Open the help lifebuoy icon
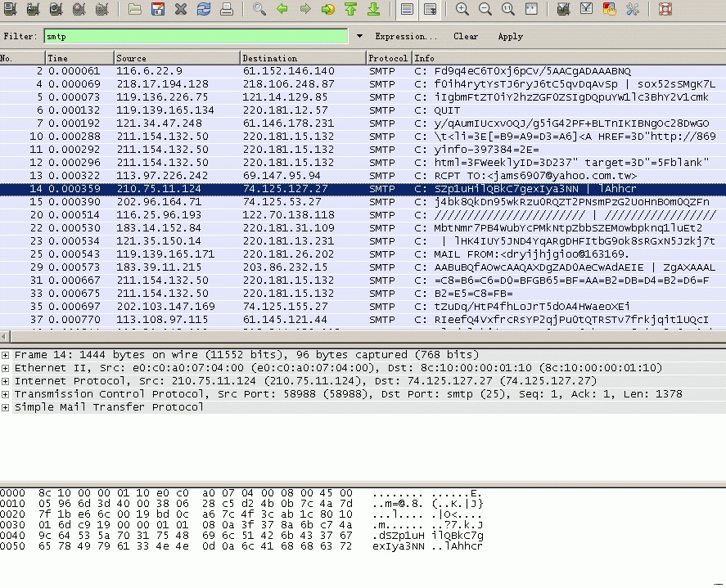This screenshot has width=726, height=588. coord(665,10)
